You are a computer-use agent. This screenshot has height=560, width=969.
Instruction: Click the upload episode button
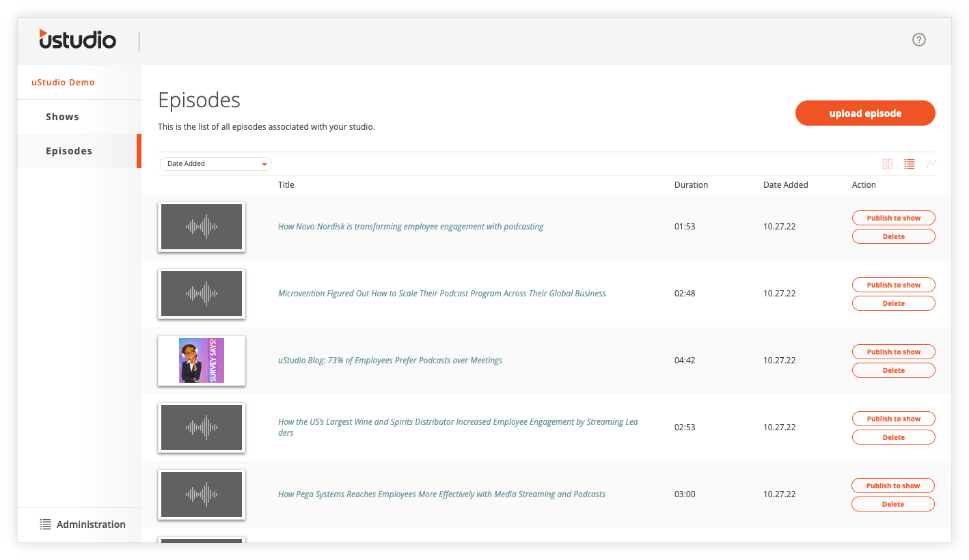[x=865, y=113]
